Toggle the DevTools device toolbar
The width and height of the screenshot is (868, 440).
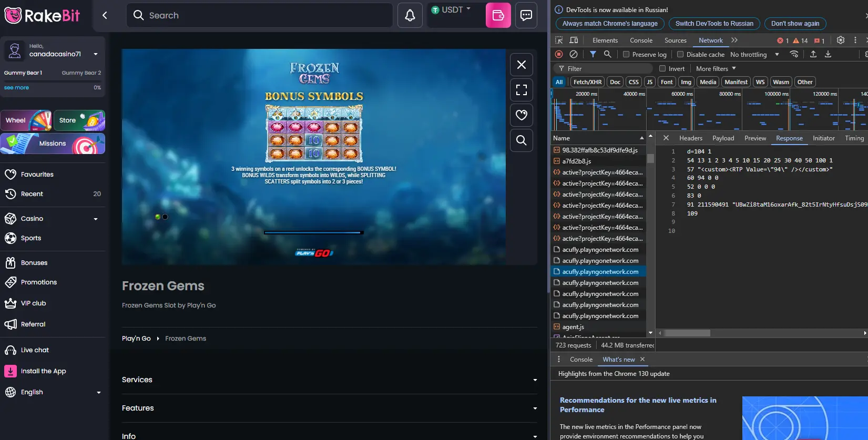(574, 40)
